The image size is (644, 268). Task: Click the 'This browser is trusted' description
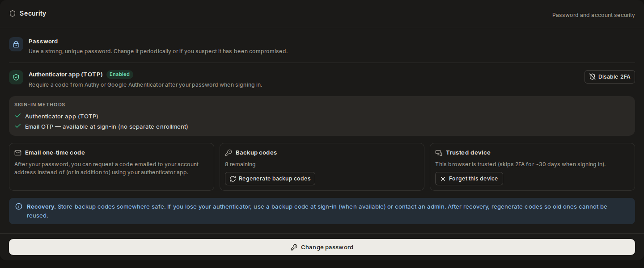pos(521,164)
